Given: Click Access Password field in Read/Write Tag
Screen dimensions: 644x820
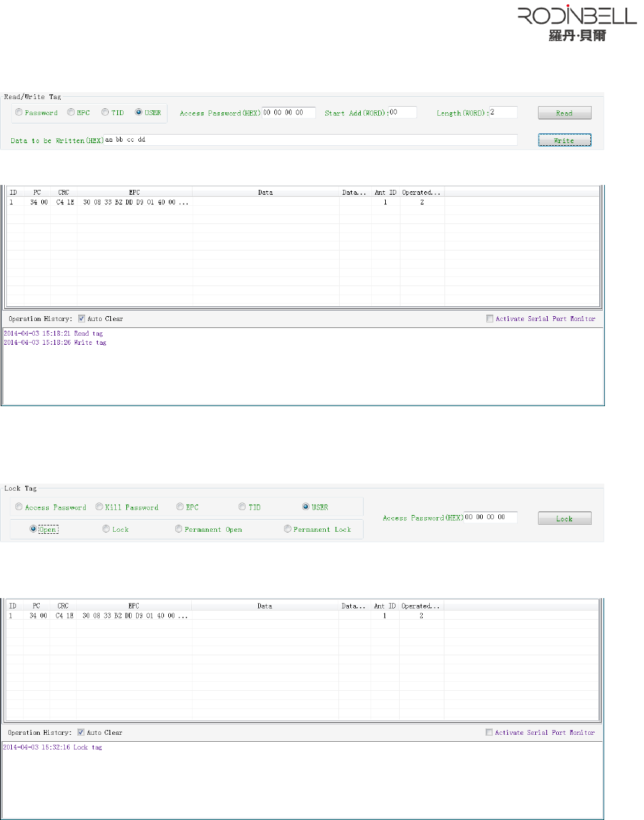Looking at the screenshot, I should click(289, 112).
